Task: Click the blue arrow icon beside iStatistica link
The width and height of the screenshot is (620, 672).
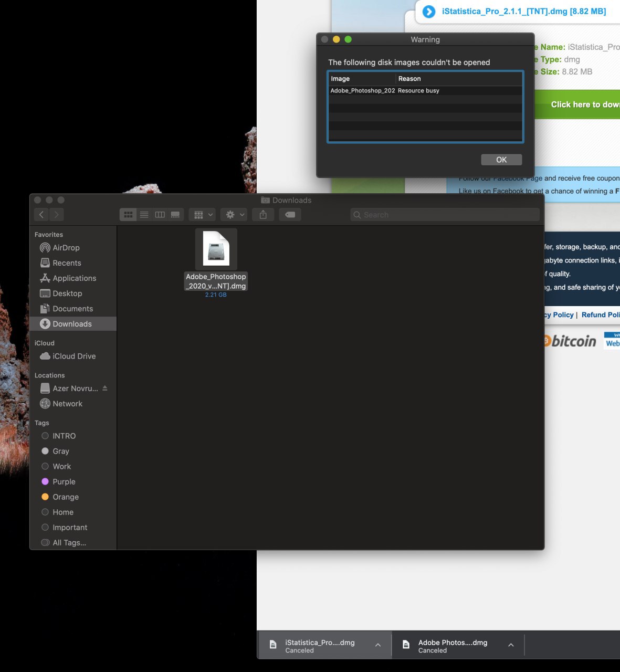Action: click(429, 12)
